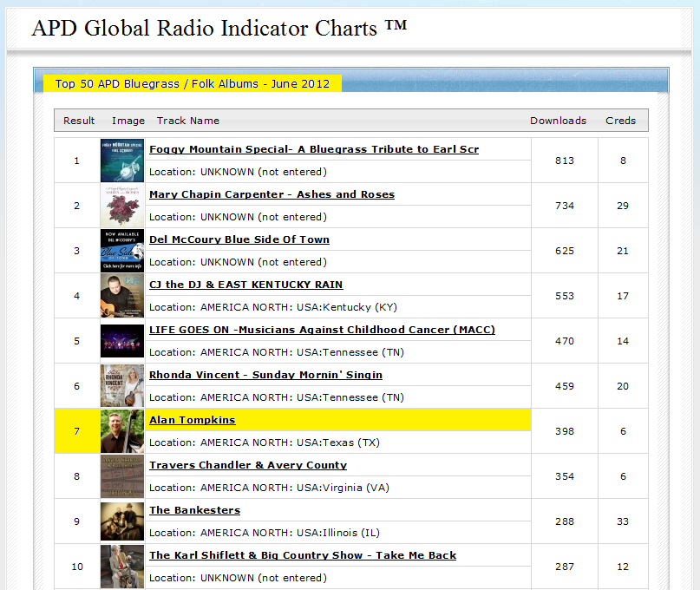Click Rhonda Vincent album cover thumbnail
This screenshot has width=700, height=590.
(122, 386)
